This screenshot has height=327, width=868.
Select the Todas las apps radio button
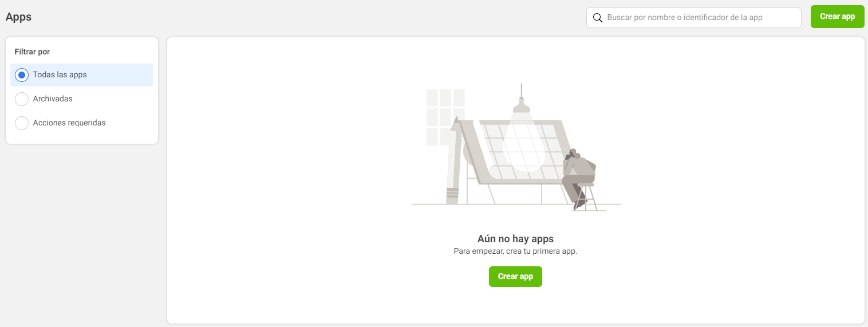click(x=22, y=75)
